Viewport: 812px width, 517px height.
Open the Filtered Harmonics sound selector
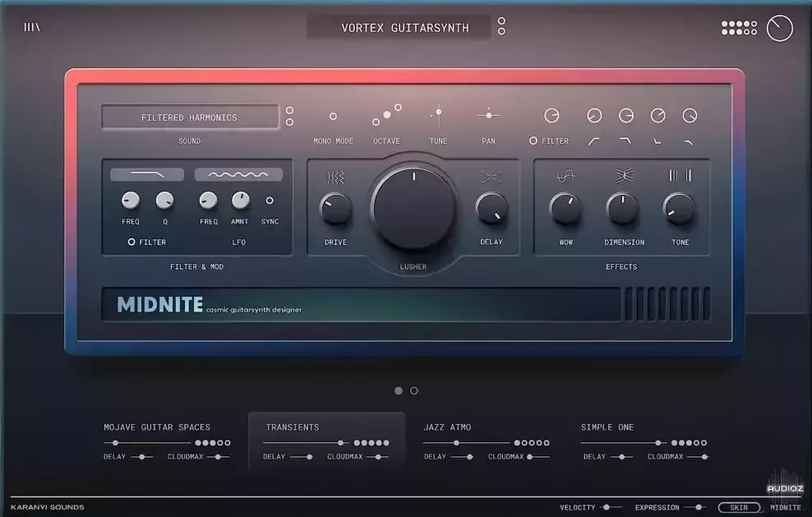(190, 118)
